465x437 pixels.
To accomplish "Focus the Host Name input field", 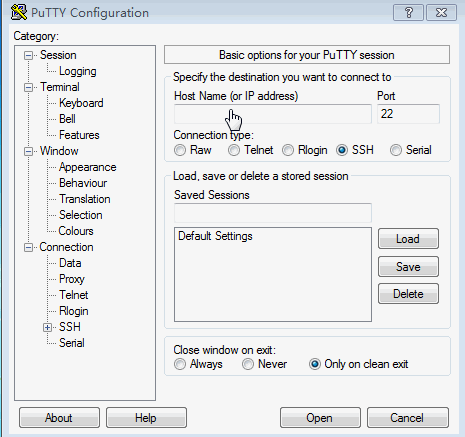I will pos(273,114).
